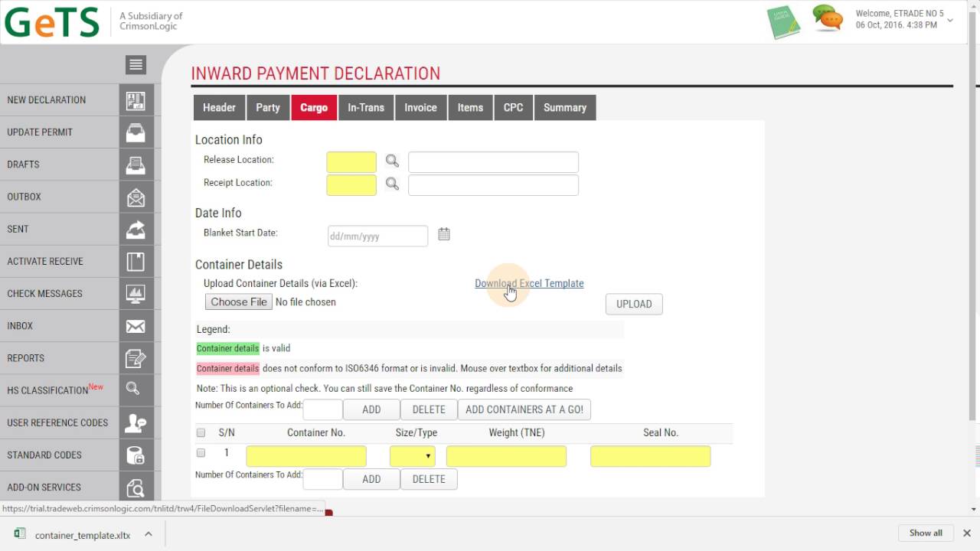The image size is (980, 551).
Task: Click the Receipt Location code field
Action: click(x=351, y=184)
